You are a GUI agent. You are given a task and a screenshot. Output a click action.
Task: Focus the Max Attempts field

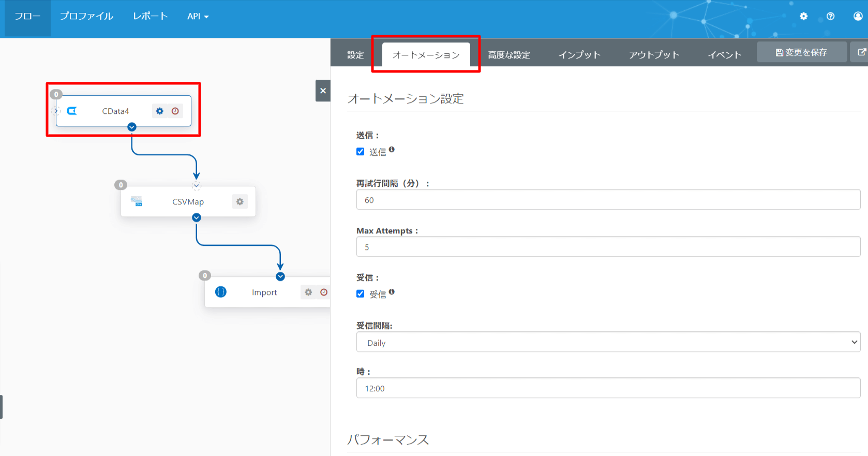[x=608, y=247]
